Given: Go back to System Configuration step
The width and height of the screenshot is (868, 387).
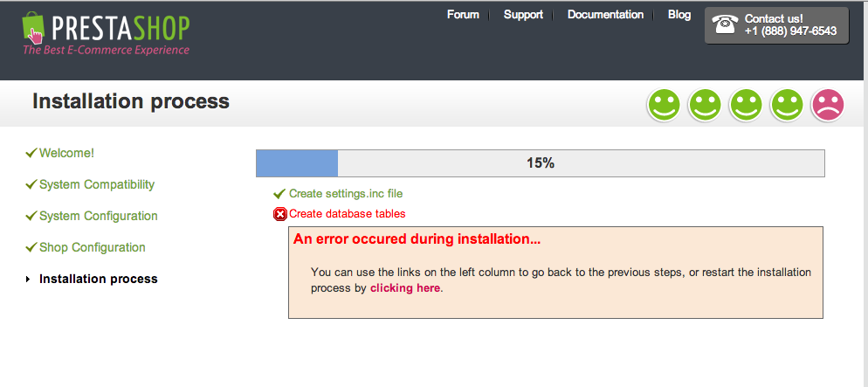Looking at the screenshot, I should (99, 216).
